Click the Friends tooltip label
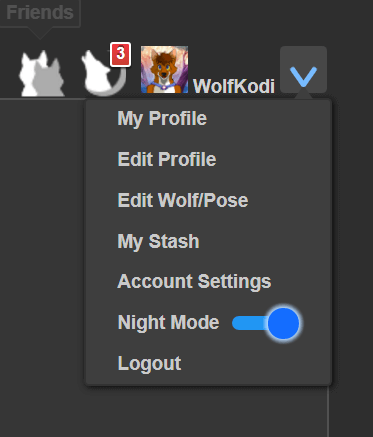Viewport: 373px width, 437px height. pos(40,13)
